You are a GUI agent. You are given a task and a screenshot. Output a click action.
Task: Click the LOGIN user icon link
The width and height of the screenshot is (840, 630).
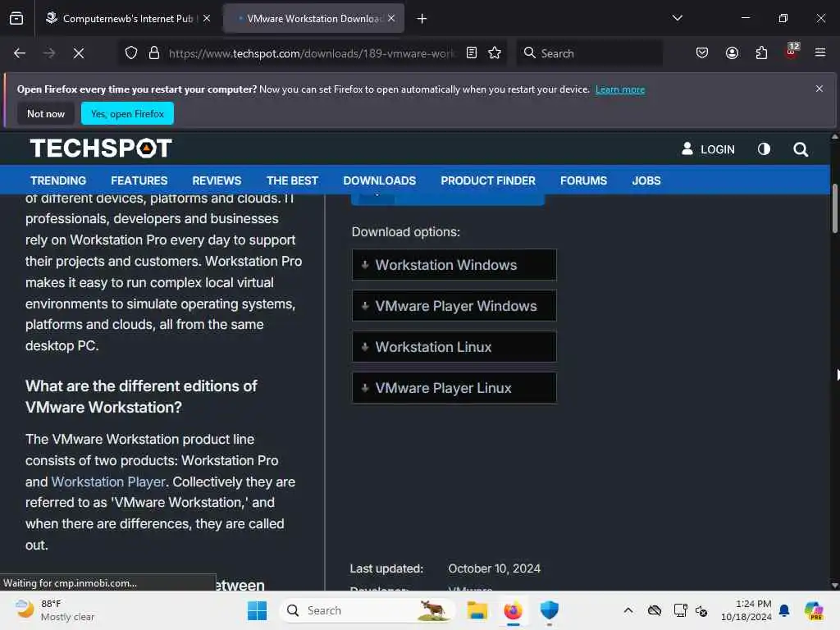click(708, 149)
